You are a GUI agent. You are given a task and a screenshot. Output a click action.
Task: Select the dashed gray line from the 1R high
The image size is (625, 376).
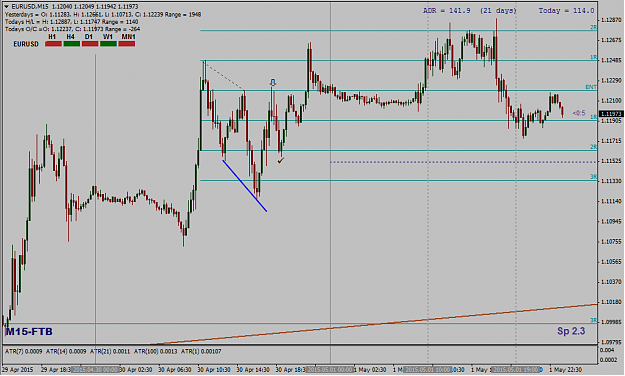click(224, 75)
